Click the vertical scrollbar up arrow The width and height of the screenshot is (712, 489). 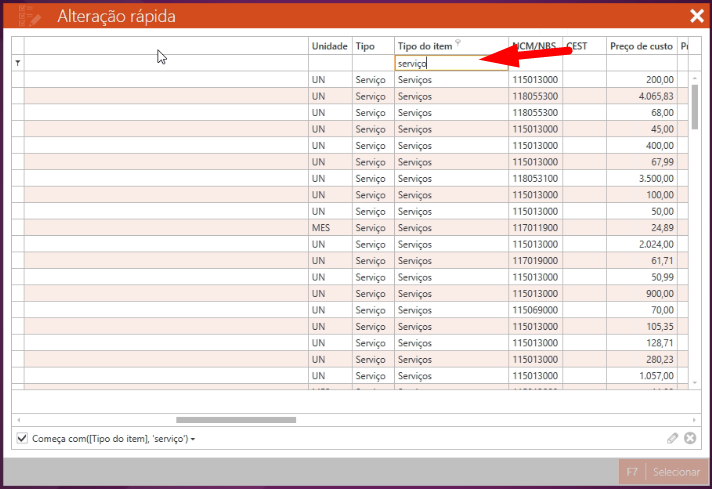695,78
